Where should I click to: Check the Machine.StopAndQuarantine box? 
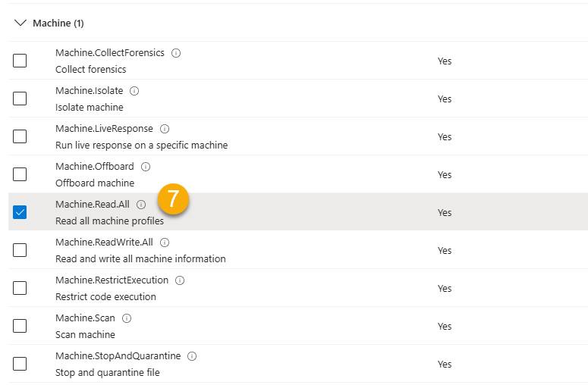click(20, 364)
